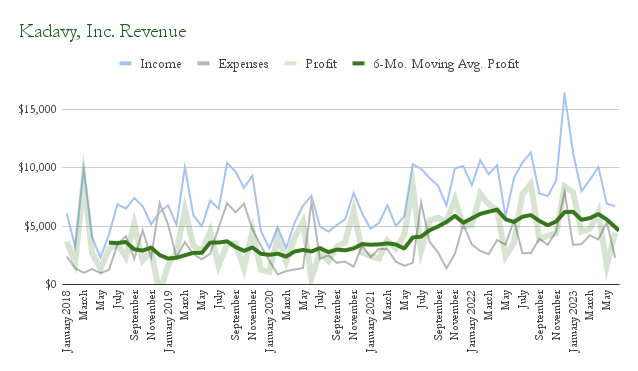The width and height of the screenshot is (638, 371).
Task: Click the Income legend color swatch
Action: click(126, 63)
